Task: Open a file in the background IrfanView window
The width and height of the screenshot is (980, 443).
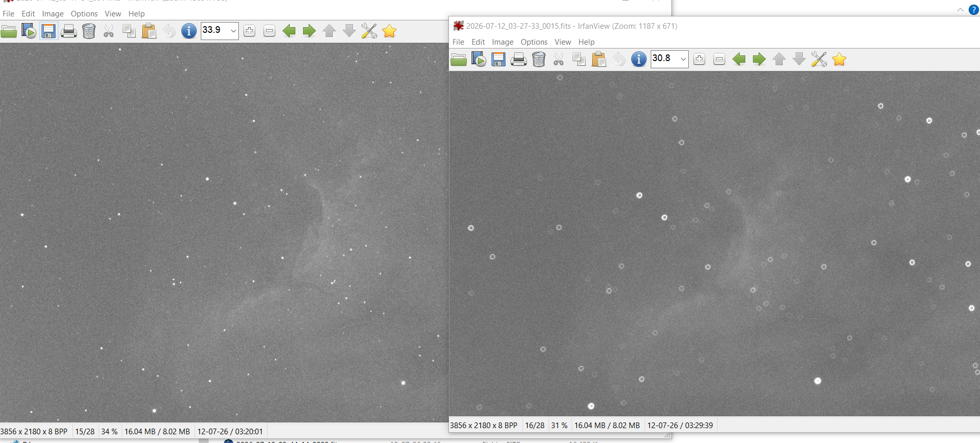Action: [x=9, y=31]
